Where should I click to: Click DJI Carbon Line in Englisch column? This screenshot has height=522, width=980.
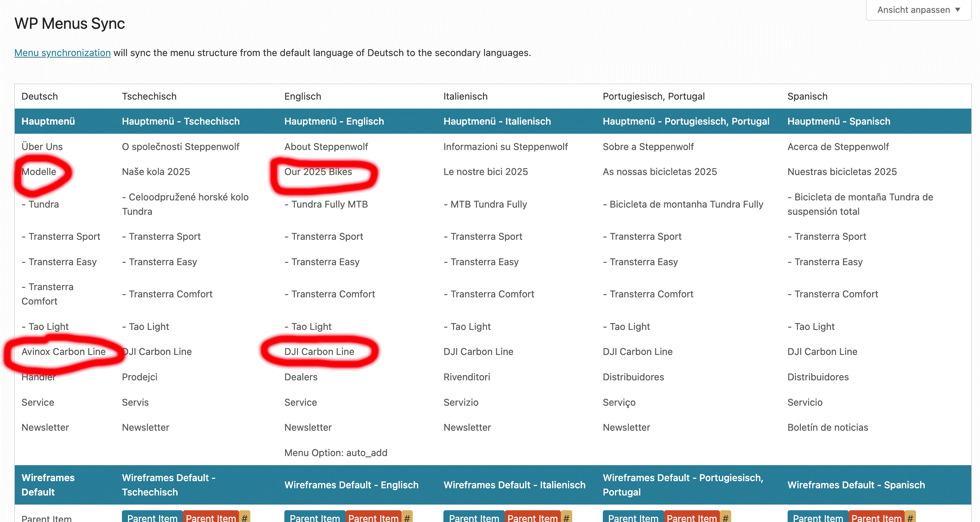[x=319, y=352]
